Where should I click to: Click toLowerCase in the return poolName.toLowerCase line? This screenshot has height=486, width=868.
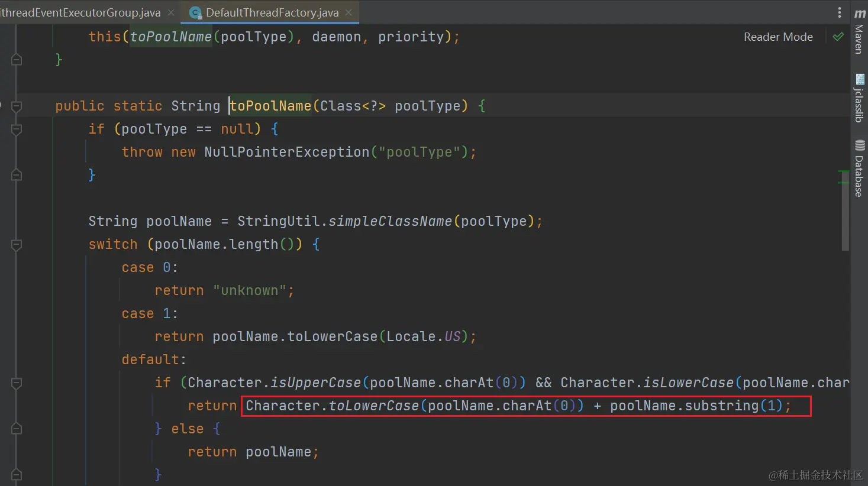tap(333, 336)
